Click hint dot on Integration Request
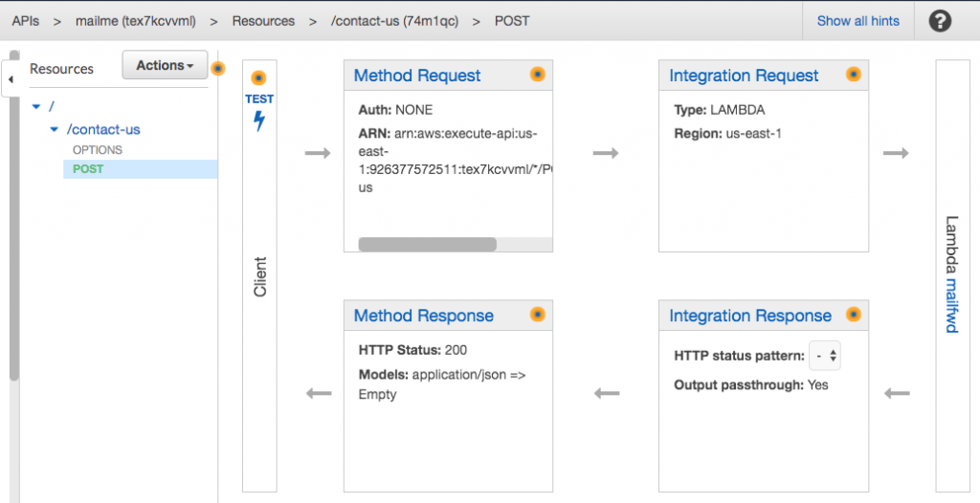980x503 pixels. (853, 75)
